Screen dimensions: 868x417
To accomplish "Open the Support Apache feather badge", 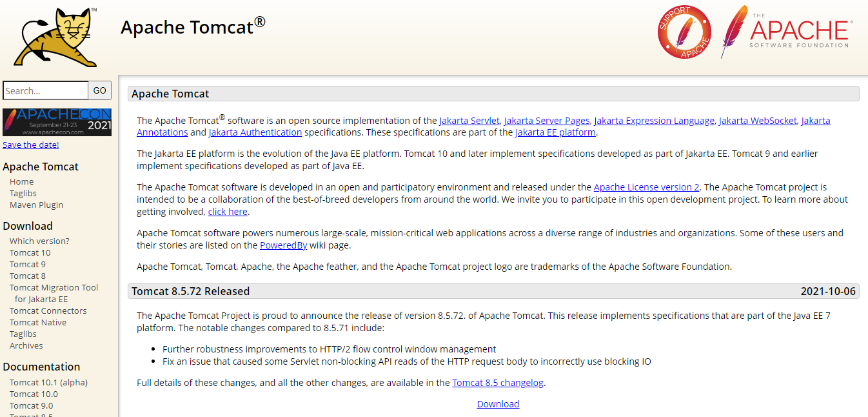I will pyautogui.click(x=684, y=32).
